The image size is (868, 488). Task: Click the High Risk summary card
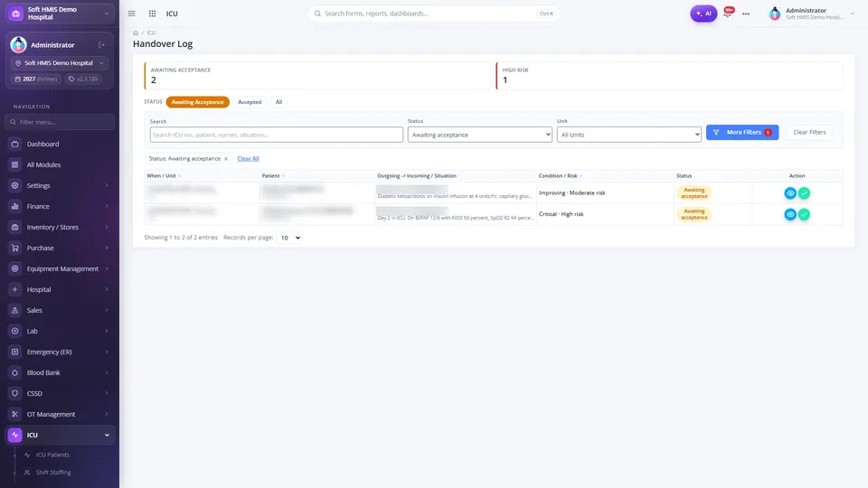(x=669, y=75)
